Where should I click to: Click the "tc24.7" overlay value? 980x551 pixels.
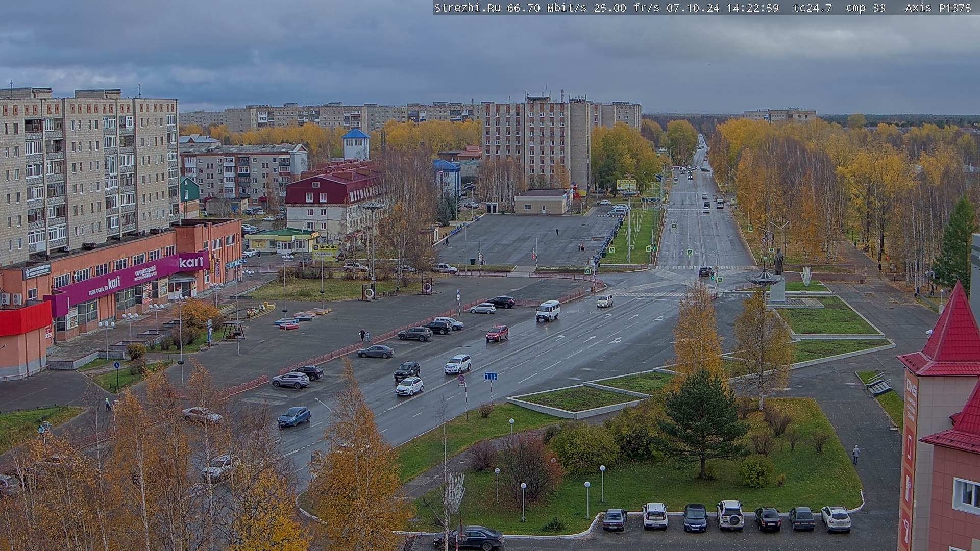pos(813,8)
